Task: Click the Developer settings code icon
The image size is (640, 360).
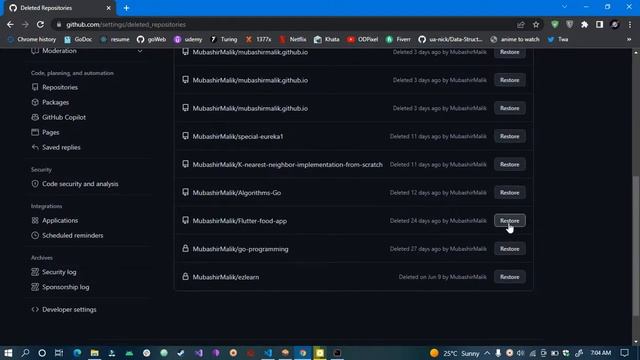Action: pos(35,309)
